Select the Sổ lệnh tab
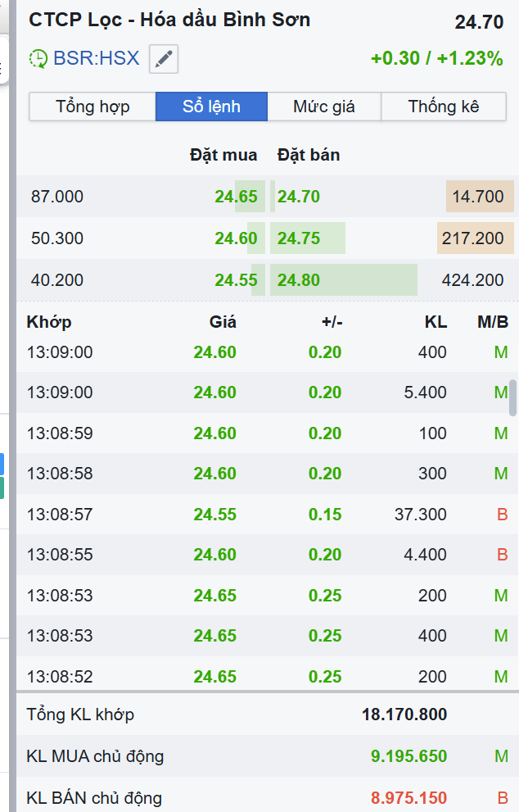 tap(211, 107)
